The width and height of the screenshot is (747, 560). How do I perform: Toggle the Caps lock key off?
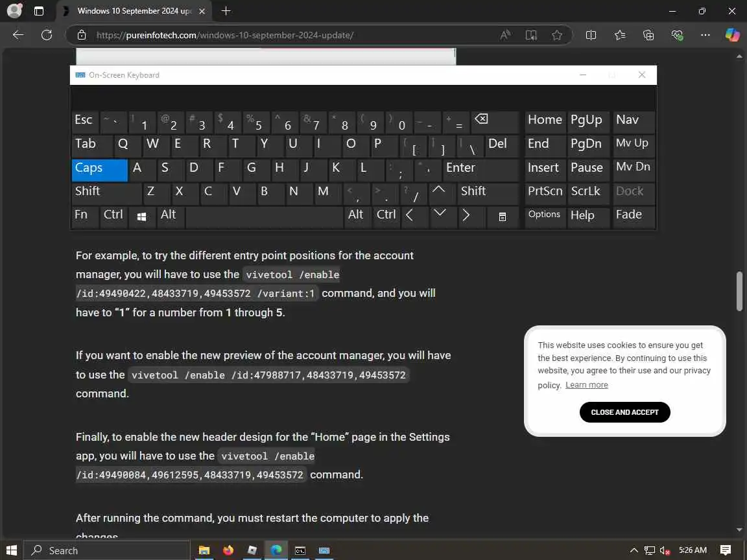click(100, 170)
